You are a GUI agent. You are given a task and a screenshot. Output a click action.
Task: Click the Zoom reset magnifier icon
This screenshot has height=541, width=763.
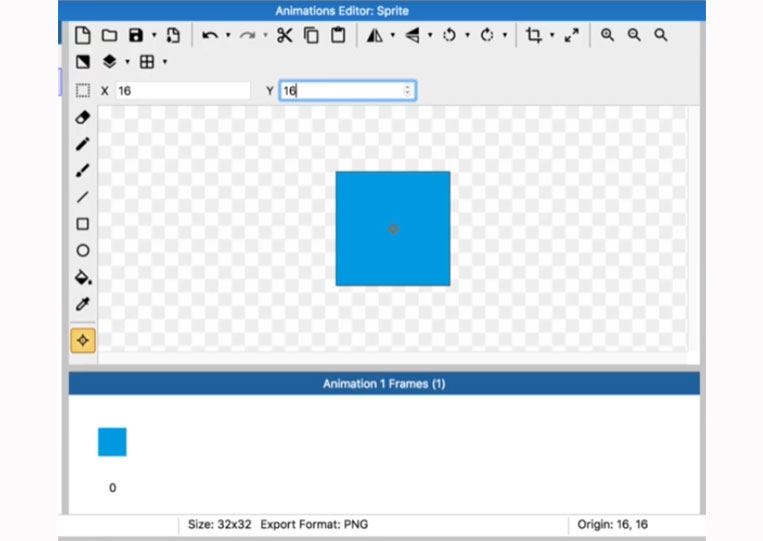pyautogui.click(x=661, y=35)
